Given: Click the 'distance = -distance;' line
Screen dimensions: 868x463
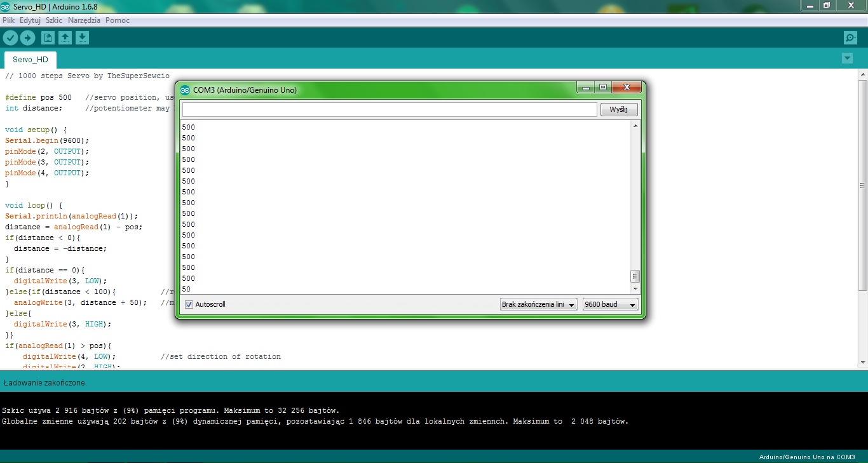Looking at the screenshot, I should click(x=60, y=248).
